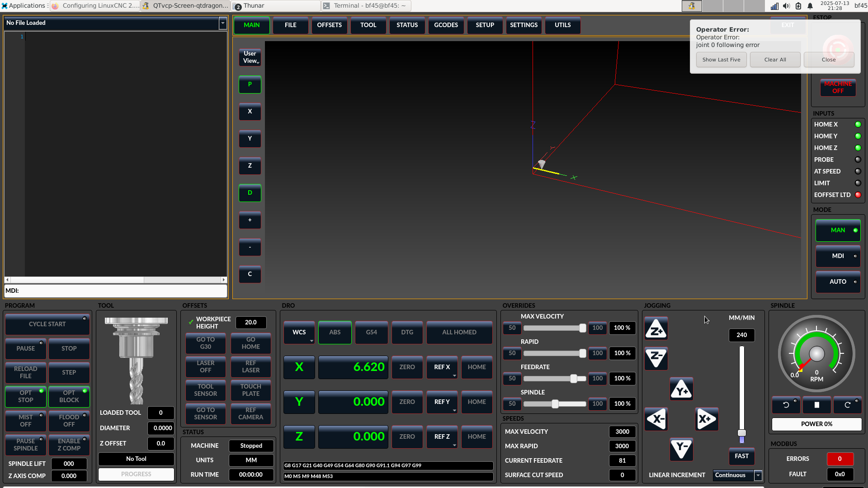Zoom out preview with minus button
This screenshot has height=488, width=868.
click(x=250, y=247)
